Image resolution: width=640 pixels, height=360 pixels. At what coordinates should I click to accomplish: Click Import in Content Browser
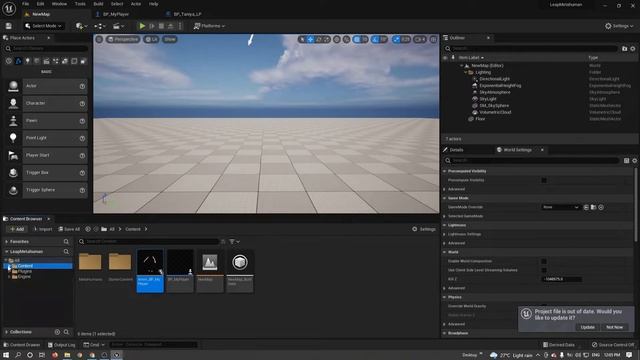pos(43,229)
